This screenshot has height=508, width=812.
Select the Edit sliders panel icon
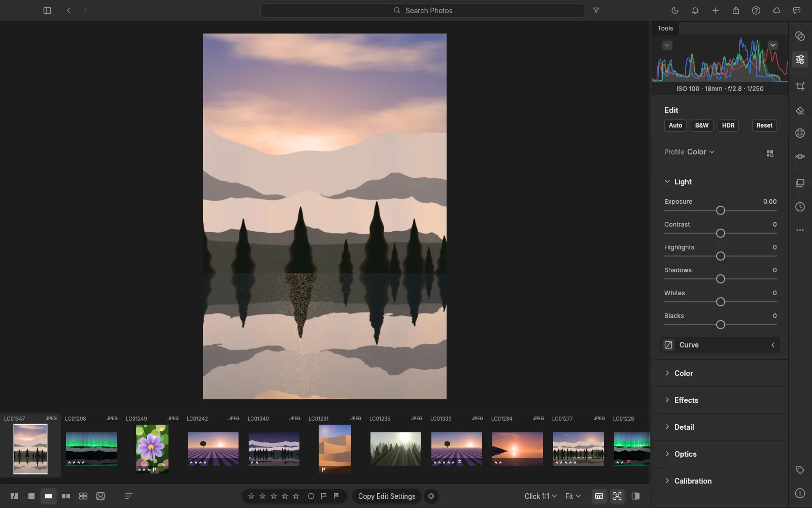(x=800, y=59)
